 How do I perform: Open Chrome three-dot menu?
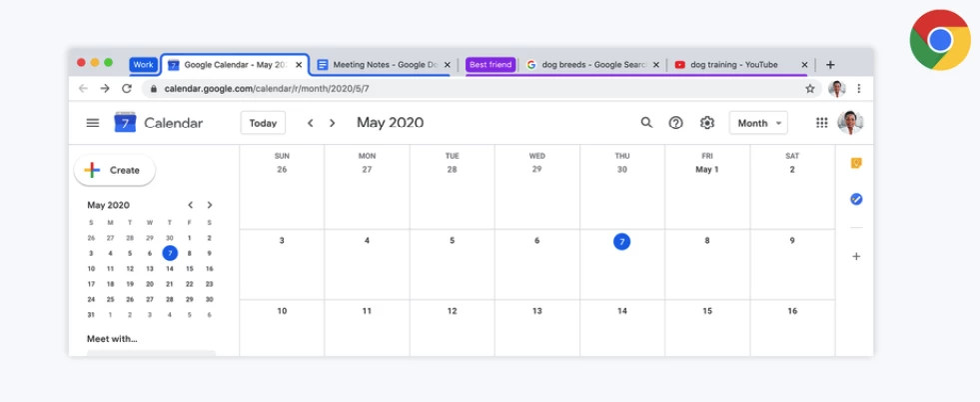(859, 89)
